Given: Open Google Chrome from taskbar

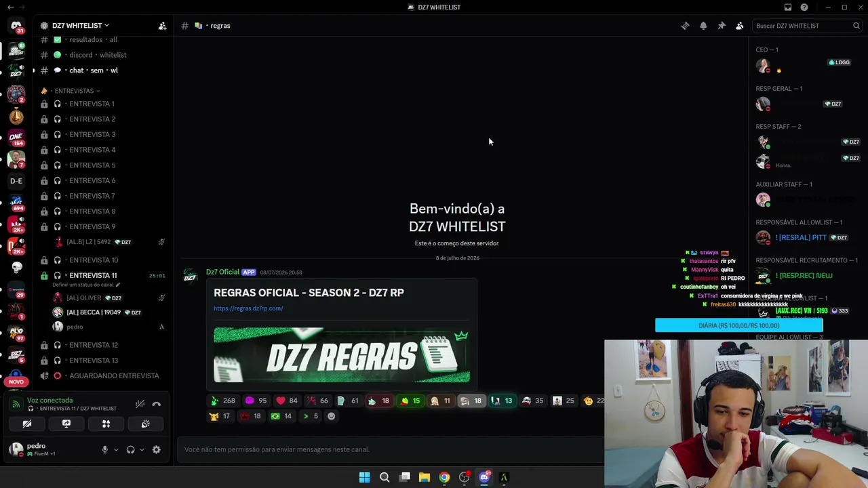Looking at the screenshot, I should pos(444,477).
